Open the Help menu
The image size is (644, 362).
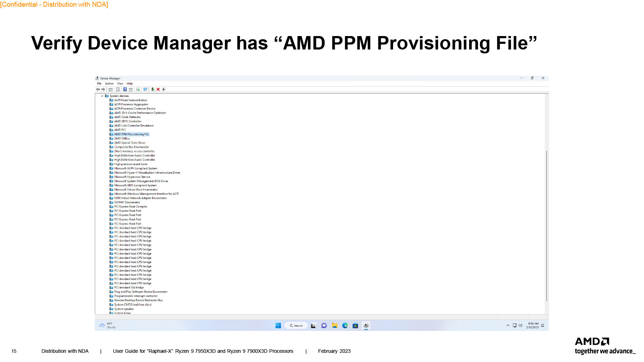click(x=130, y=84)
